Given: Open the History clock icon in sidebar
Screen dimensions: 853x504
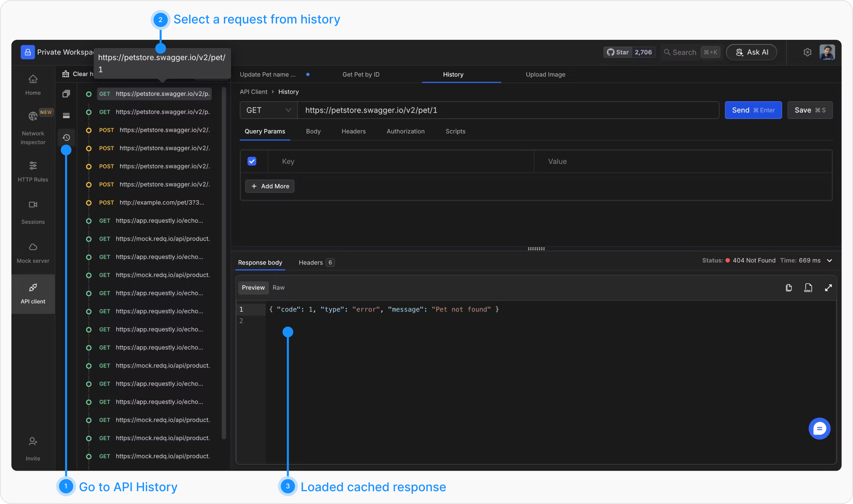Looking at the screenshot, I should coord(66,138).
